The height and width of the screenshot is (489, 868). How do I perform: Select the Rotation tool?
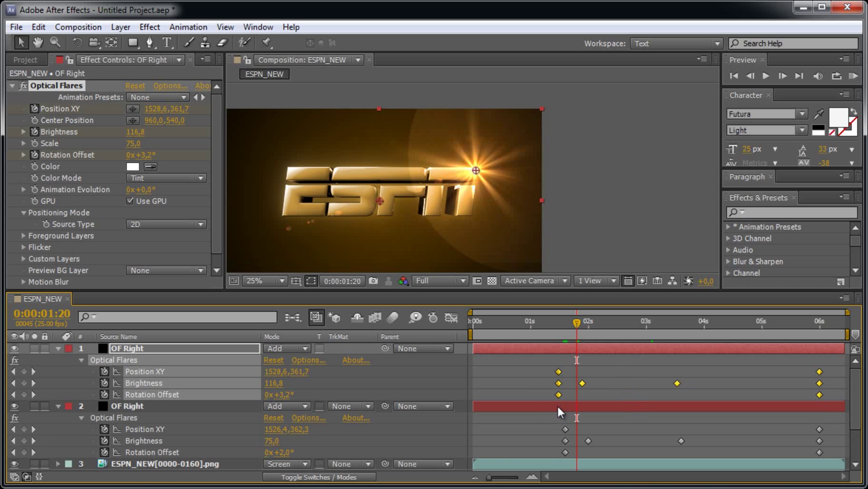pyautogui.click(x=77, y=42)
